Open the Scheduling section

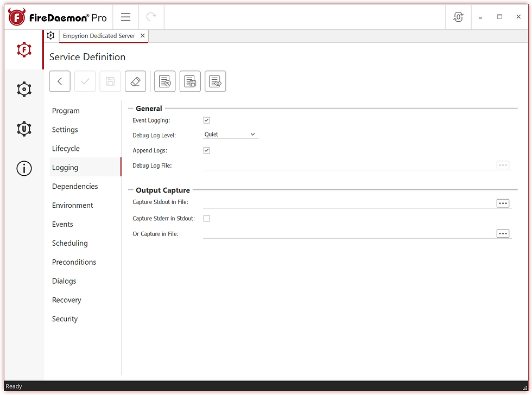pos(69,243)
